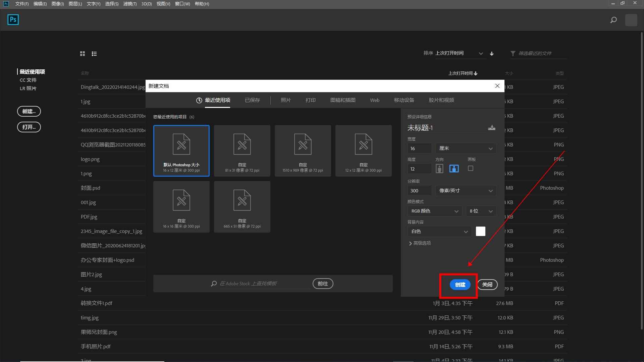Switch to grid view of recent files
644x362 pixels.
[83, 54]
